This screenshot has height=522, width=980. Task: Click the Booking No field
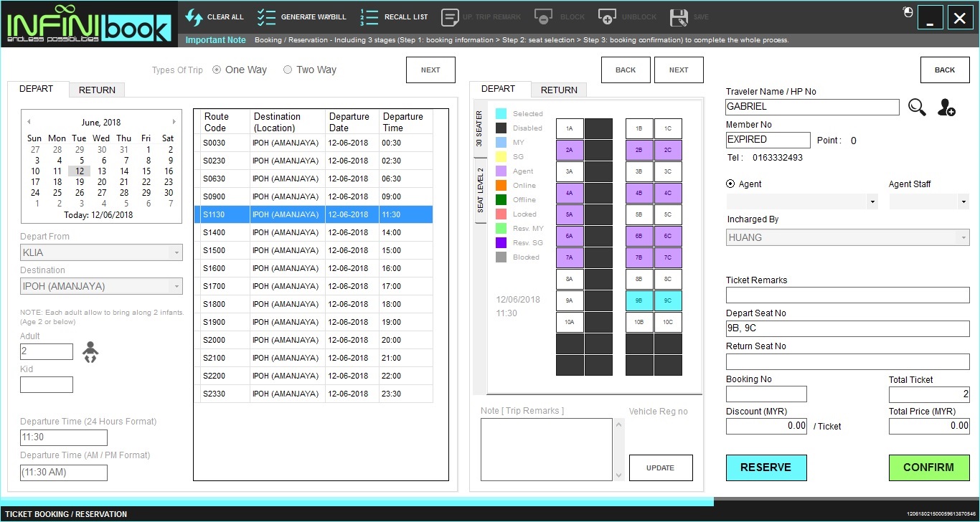tap(766, 394)
